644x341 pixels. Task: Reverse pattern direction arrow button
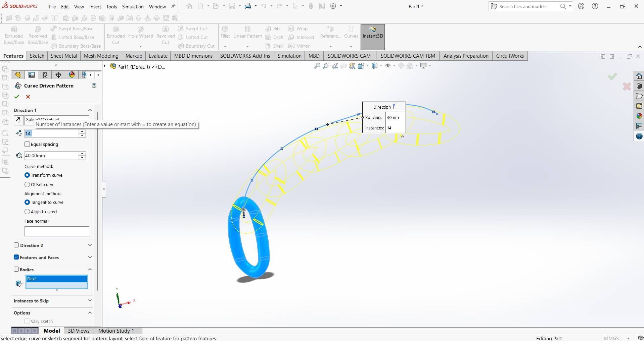[18, 120]
